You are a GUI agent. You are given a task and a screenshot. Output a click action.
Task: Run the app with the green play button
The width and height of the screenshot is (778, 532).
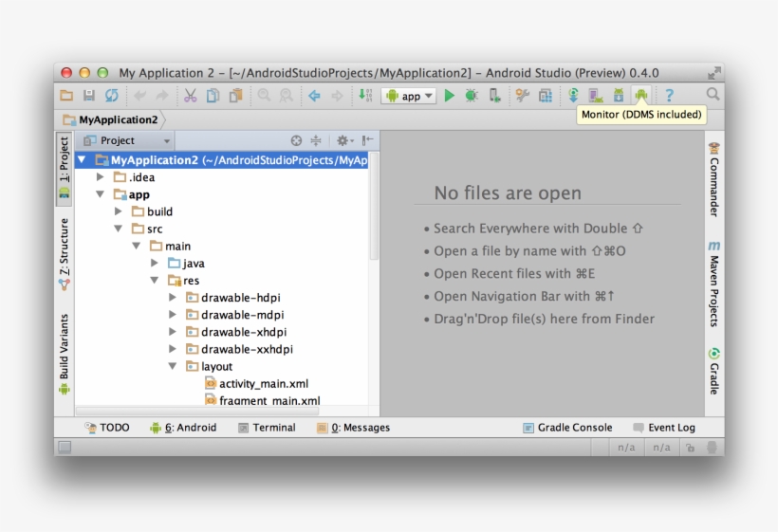pyautogui.click(x=450, y=95)
